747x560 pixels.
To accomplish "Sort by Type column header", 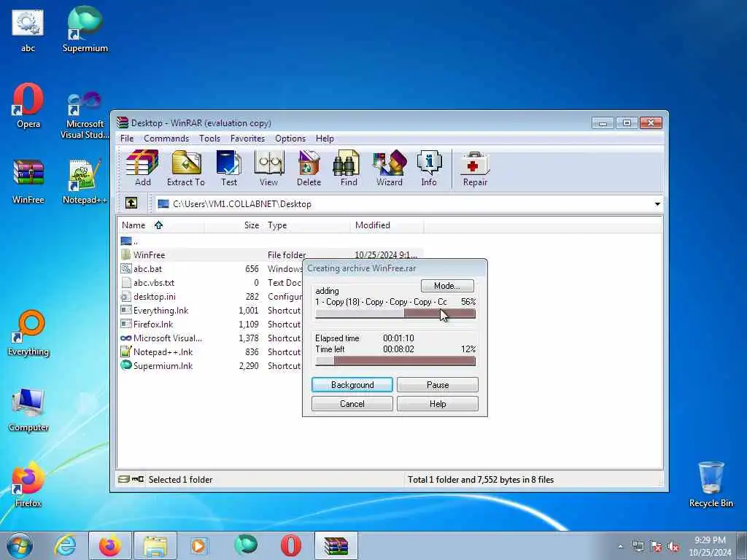I will click(x=307, y=225).
